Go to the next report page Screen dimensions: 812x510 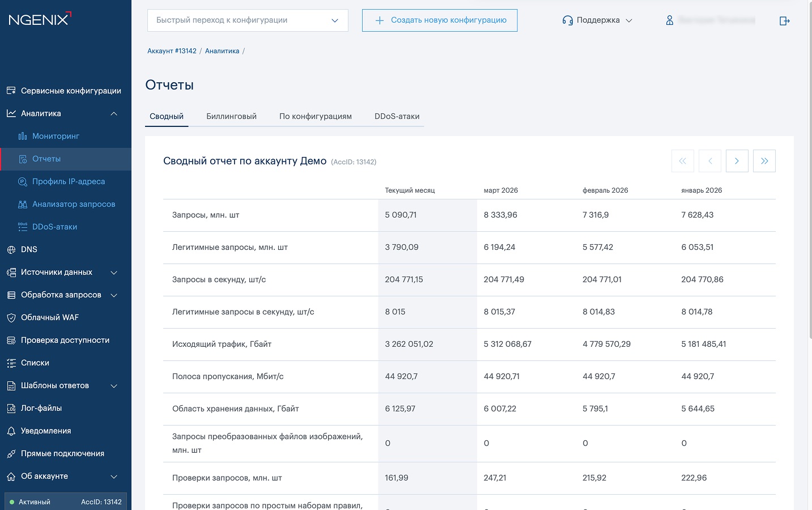(x=737, y=161)
